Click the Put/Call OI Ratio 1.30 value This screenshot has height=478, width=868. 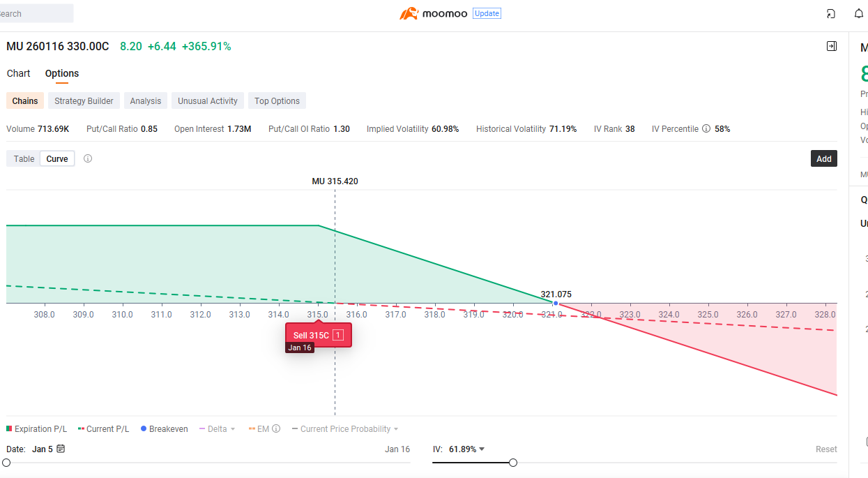click(x=342, y=128)
